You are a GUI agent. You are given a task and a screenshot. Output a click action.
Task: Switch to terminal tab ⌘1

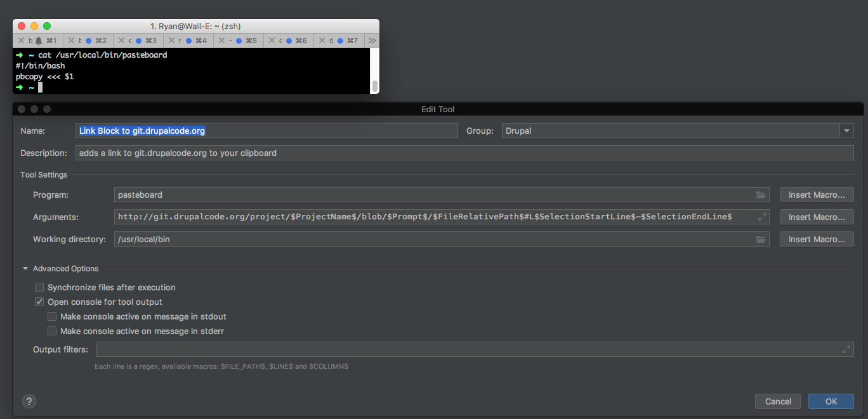tap(37, 41)
